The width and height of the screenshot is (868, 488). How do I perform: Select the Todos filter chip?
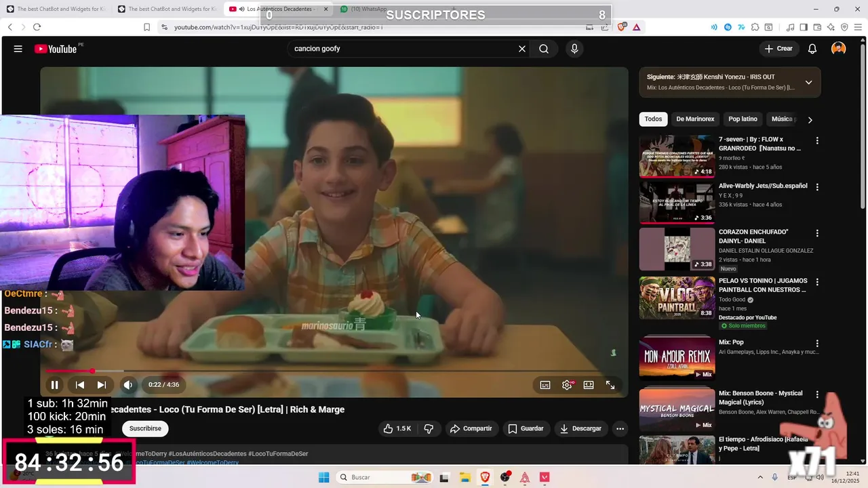653,119
